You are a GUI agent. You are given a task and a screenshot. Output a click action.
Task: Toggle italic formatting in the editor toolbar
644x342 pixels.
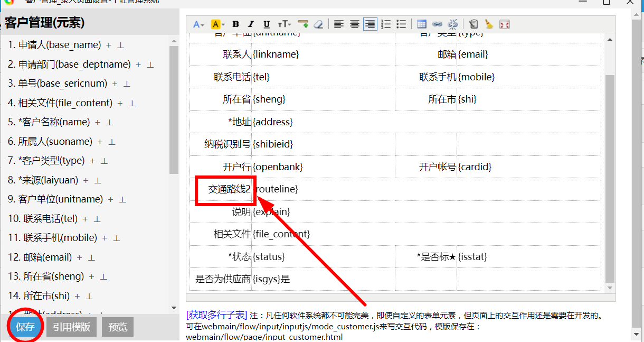point(251,24)
